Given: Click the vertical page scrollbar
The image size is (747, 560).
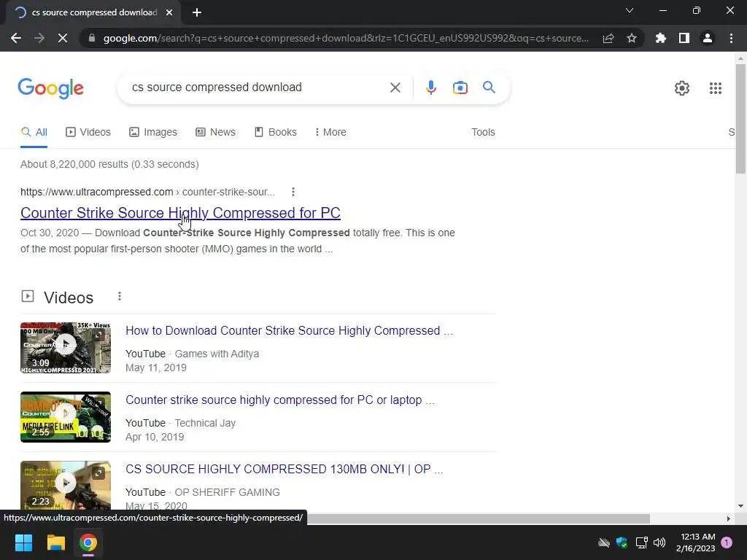Looking at the screenshot, I should 740,119.
